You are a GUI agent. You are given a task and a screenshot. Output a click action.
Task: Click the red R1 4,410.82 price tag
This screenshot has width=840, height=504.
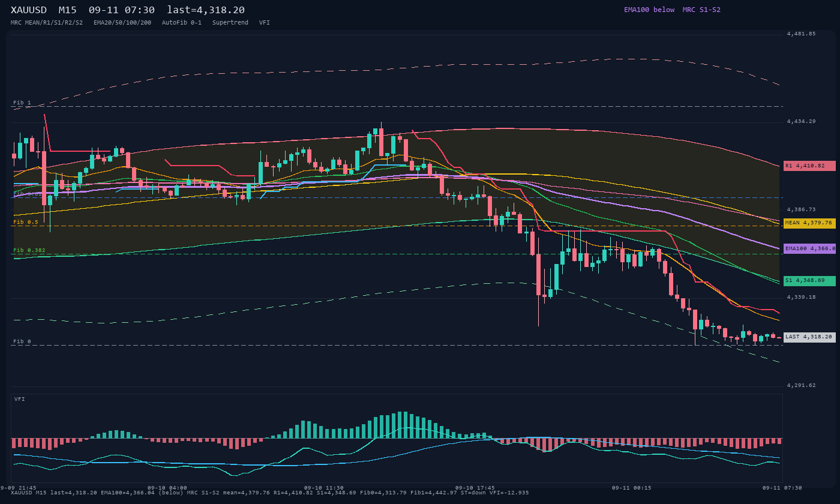pyautogui.click(x=809, y=166)
